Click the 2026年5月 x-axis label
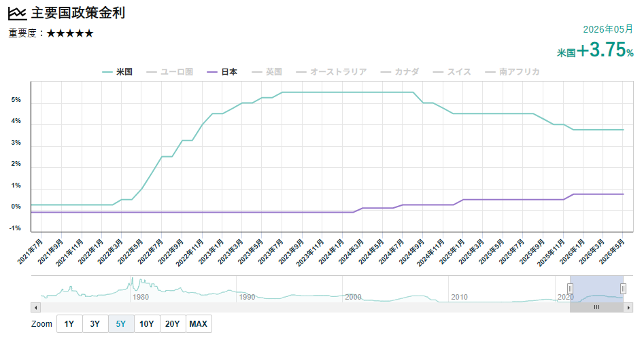644x337 pixels. [x=612, y=251]
